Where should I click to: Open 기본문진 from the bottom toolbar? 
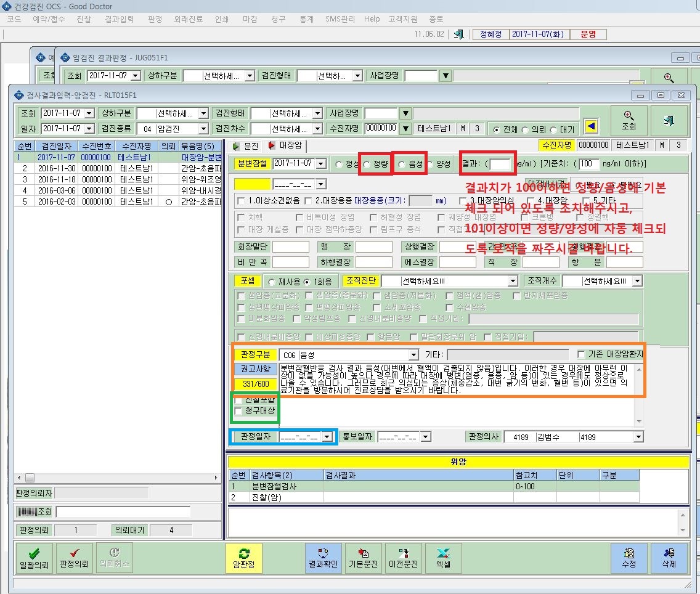(x=363, y=558)
